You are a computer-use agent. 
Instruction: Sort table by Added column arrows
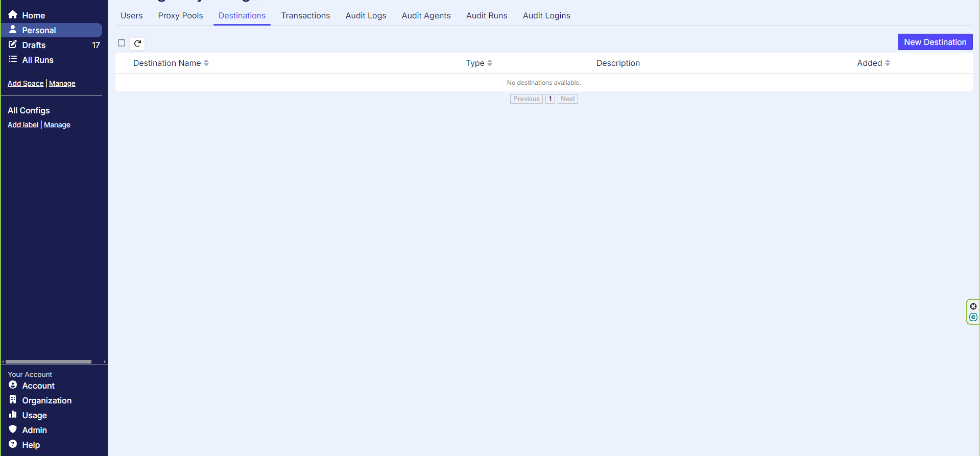click(888, 63)
